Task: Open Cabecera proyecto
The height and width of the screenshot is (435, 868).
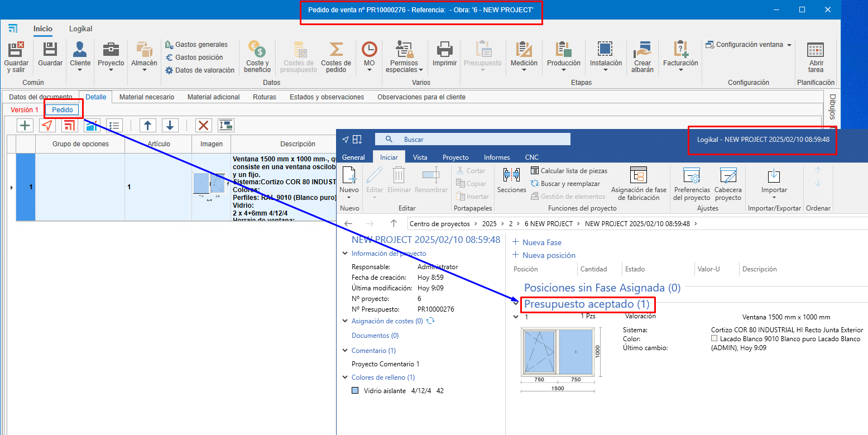Action: (728, 184)
